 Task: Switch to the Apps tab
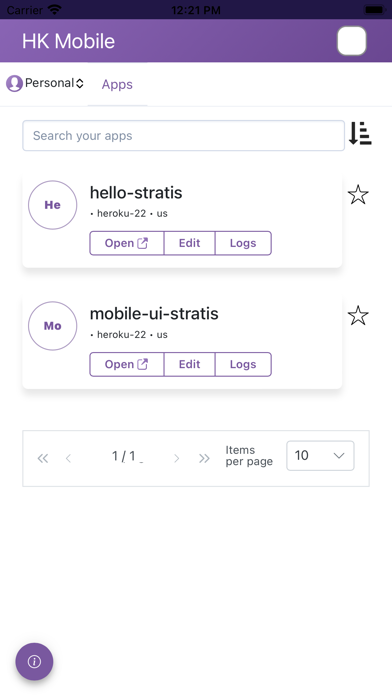tap(117, 84)
